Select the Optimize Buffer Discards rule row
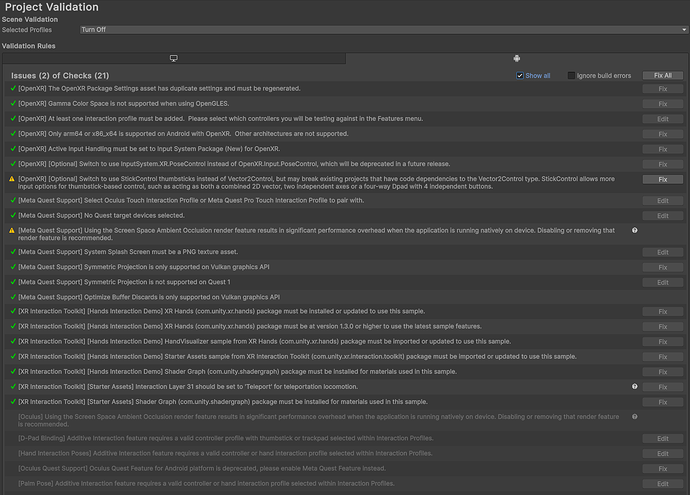690x495 pixels. pos(300,297)
